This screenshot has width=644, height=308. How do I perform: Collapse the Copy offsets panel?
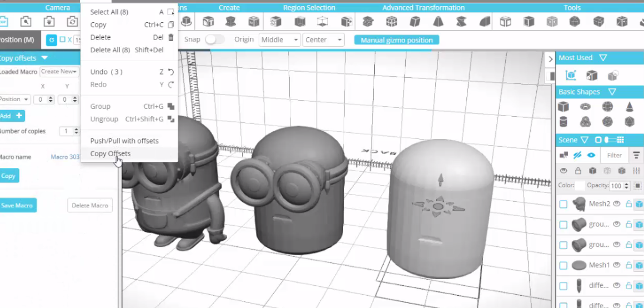tap(44, 58)
